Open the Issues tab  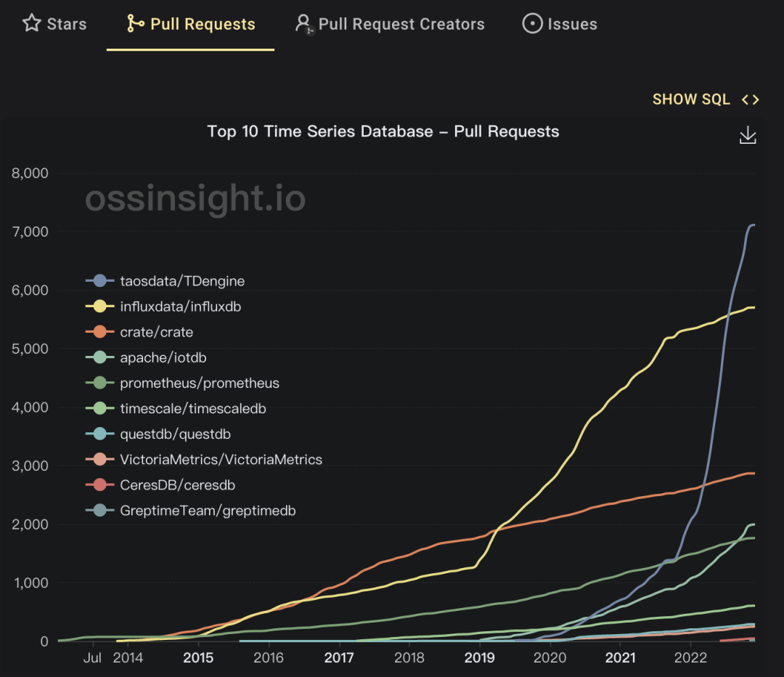(560, 24)
